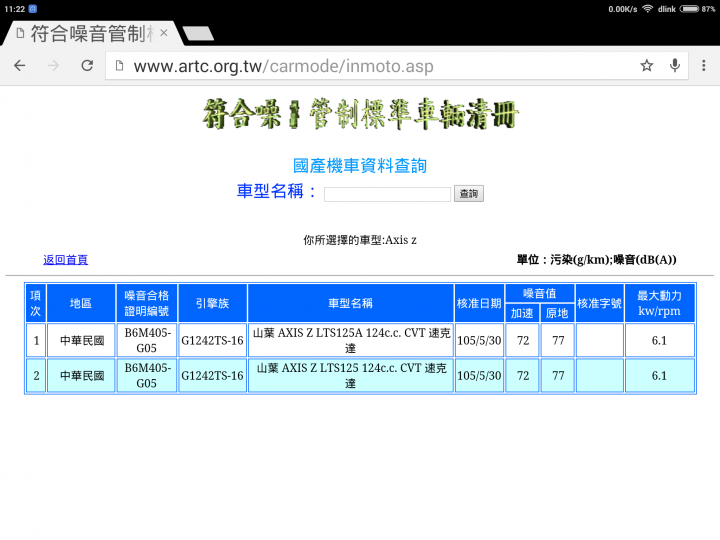Image resolution: width=720 pixels, height=540 pixels.
Task: Click the 中華民國 region cell in row 2
Action: (81, 376)
